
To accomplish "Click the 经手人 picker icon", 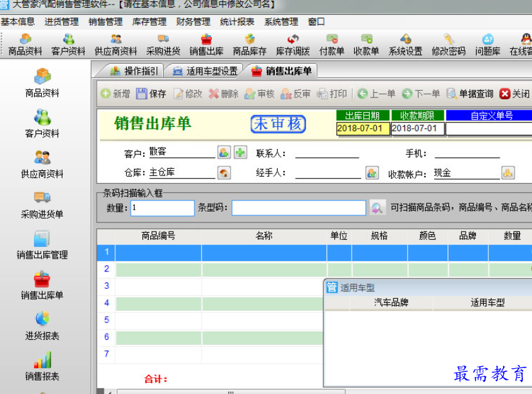I will [x=372, y=173].
